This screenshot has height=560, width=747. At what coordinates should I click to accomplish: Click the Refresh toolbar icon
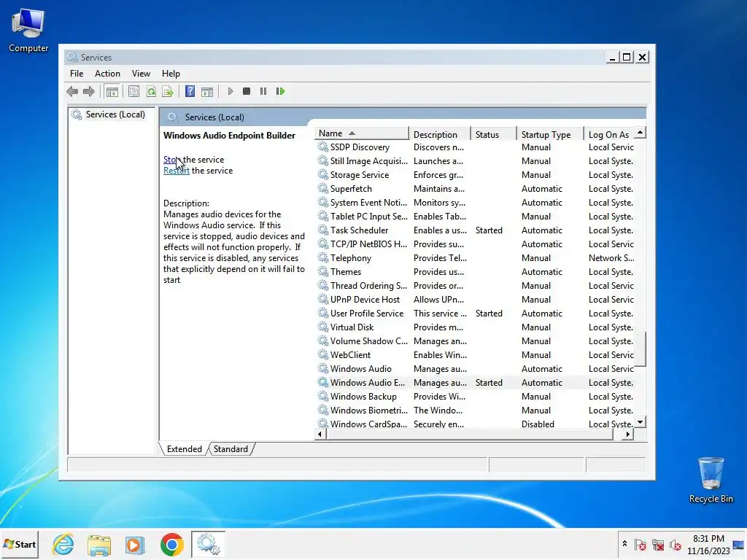(x=151, y=91)
